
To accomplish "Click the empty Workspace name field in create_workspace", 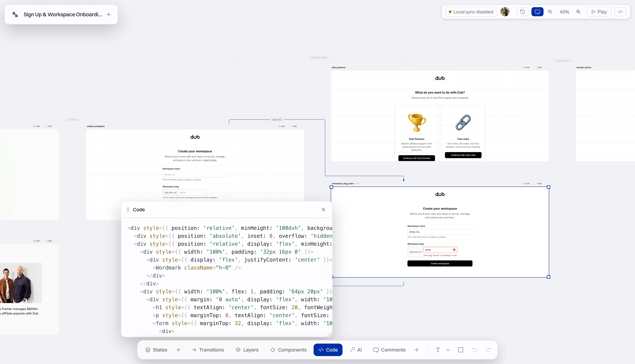I will (x=195, y=174).
